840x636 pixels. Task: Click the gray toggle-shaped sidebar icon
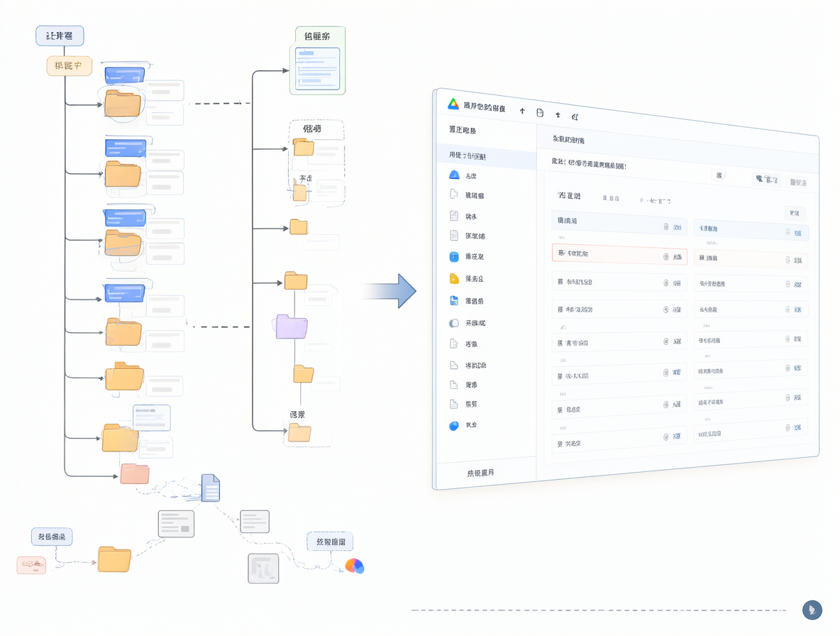pyautogui.click(x=454, y=323)
